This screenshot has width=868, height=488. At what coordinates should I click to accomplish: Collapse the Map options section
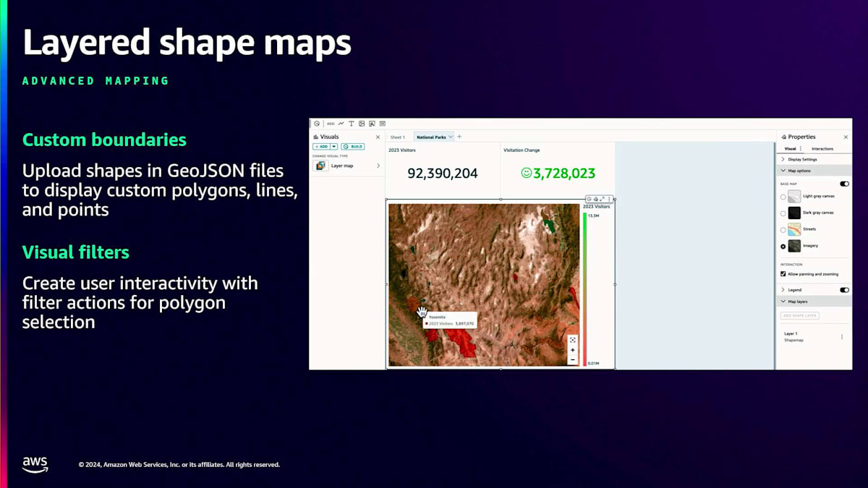pyautogui.click(x=813, y=171)
